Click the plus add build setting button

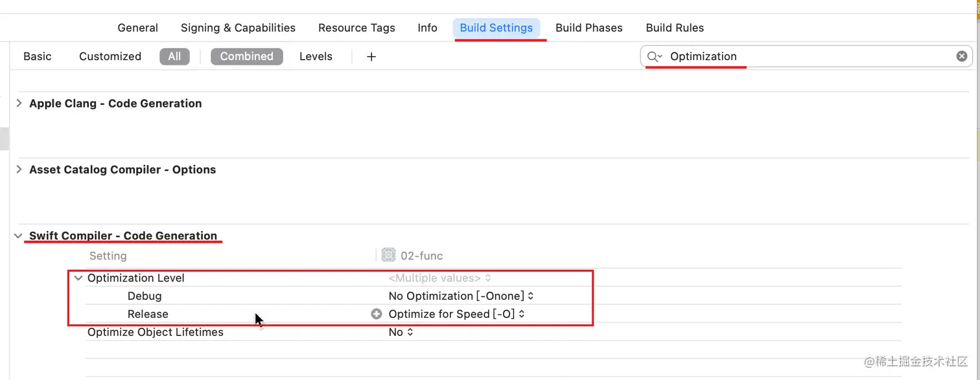tap(371, 57)
